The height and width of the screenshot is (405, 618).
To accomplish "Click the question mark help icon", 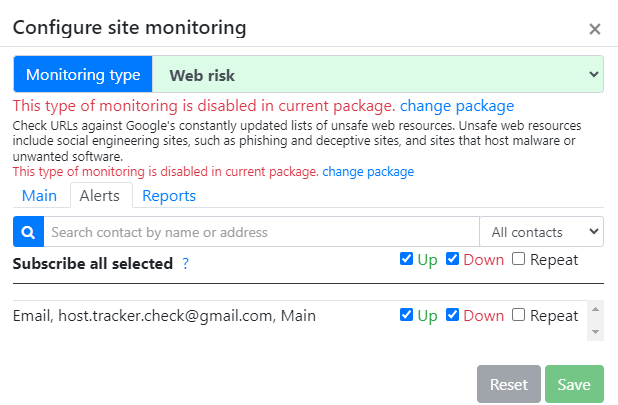I will pos(186,263).
